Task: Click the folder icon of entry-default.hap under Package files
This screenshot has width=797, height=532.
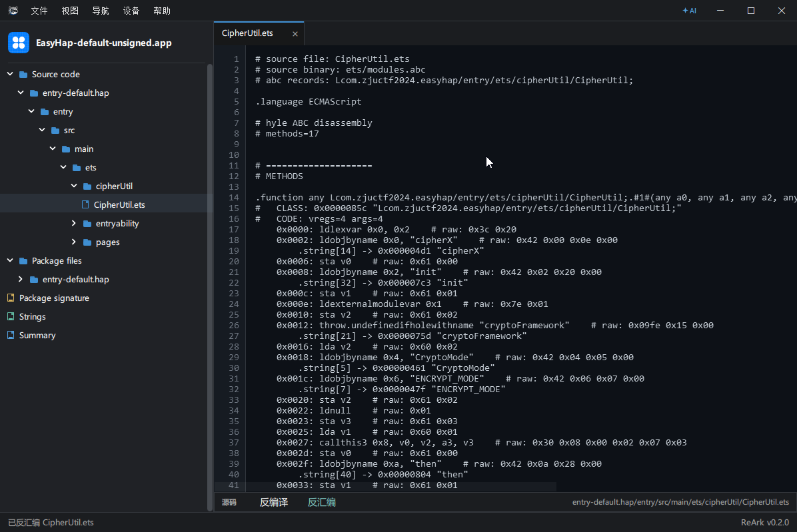Action: pos(34,280)
